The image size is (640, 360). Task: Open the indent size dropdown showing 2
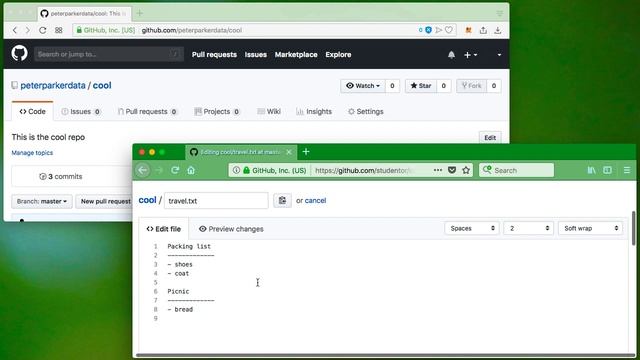point(529,228)
